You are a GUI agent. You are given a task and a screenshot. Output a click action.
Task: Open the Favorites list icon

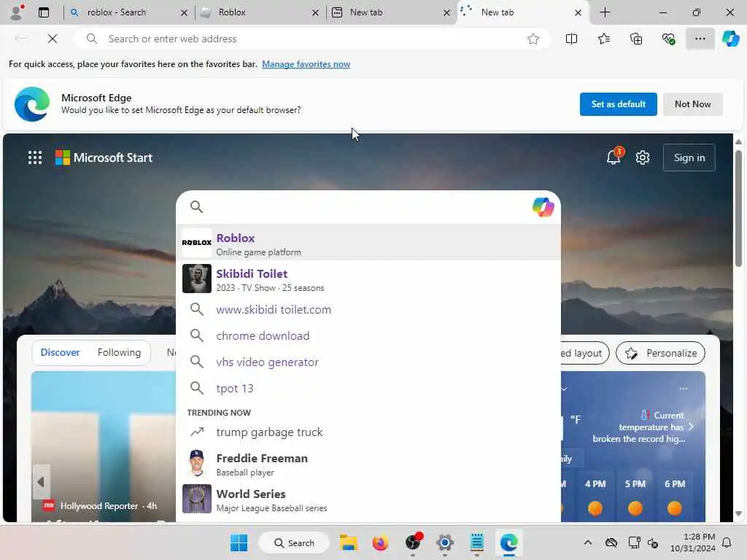pyautogui.click(x=603, y=39)
